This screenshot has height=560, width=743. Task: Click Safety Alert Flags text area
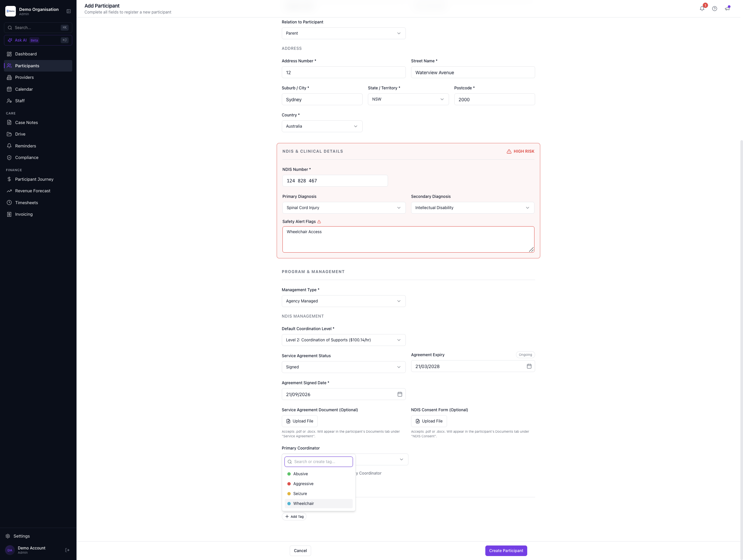click(408, 239)
